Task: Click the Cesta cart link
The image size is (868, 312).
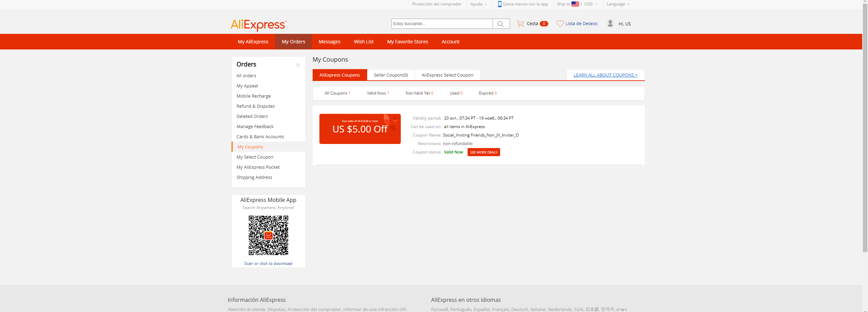Action: 532,23
